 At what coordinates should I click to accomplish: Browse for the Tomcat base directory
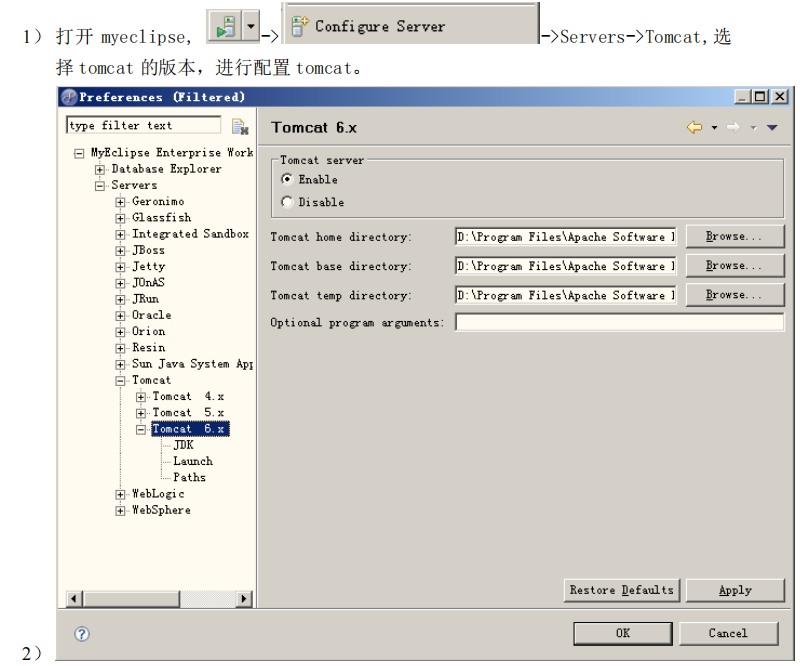[734, 265]
